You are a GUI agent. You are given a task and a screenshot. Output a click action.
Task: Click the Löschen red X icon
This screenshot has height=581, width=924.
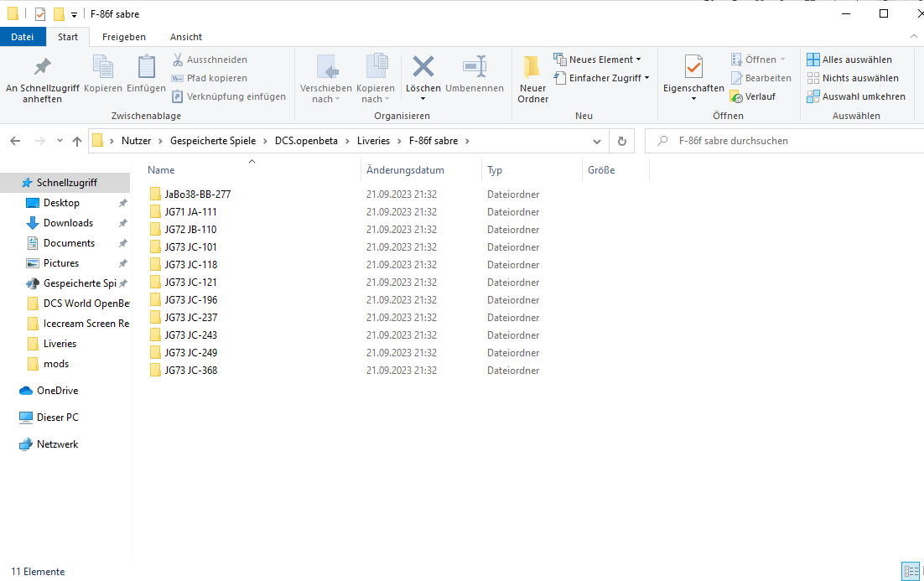coord(423,67)
